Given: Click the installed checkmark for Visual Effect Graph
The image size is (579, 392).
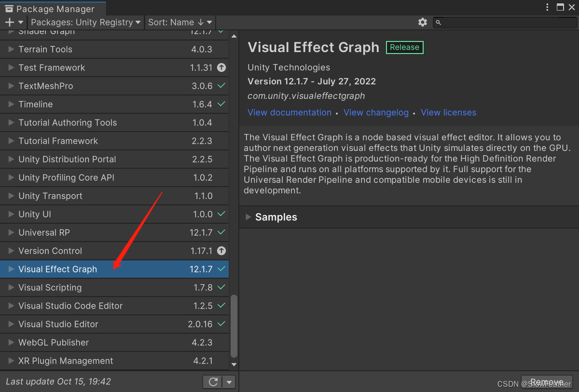Looking at the screenshot, I should pos(221,269).
